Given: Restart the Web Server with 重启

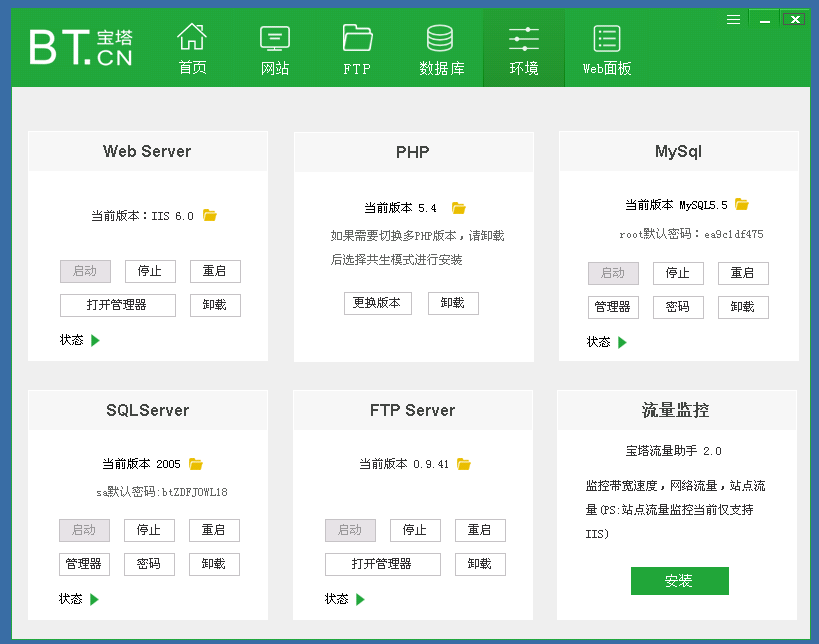Looking at the screenshot, I should tap(215, 271).
